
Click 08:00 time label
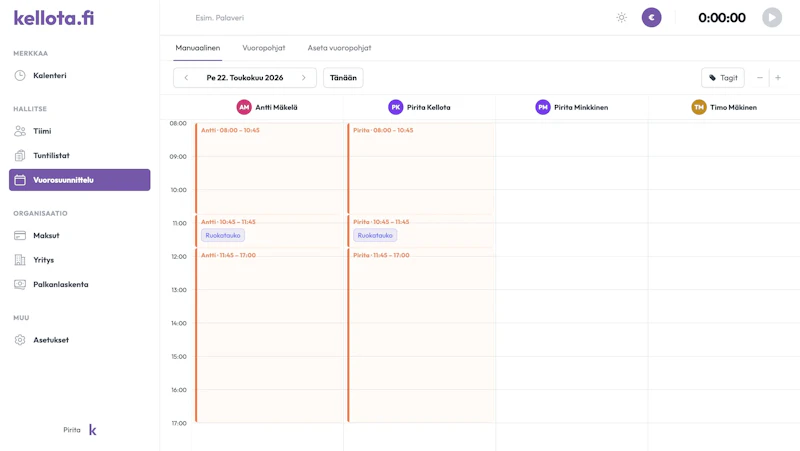178,123
